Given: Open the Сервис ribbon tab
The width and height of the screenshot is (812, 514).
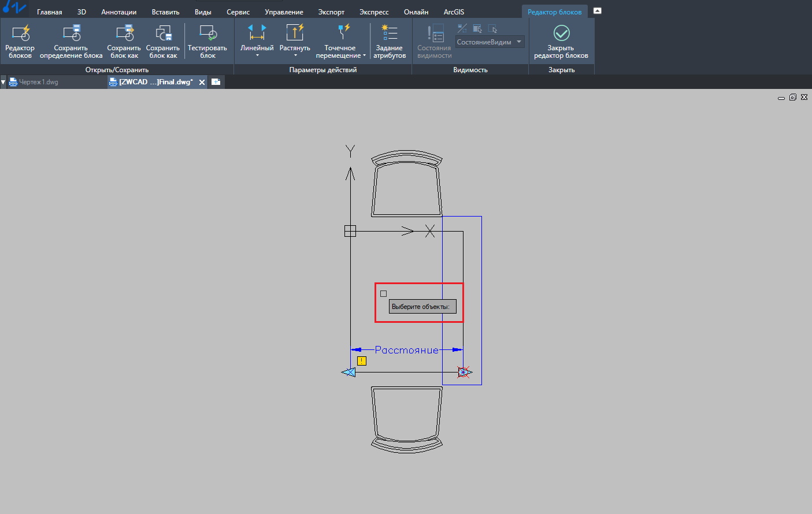Looking at the screenshot, I should pos(238,12).
